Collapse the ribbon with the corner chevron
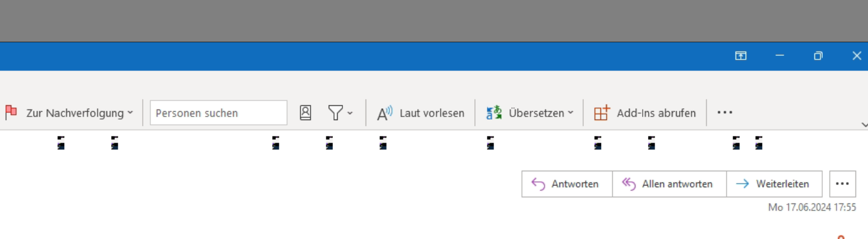The width and height of the screenshot is (868, 239). [864, 125]
